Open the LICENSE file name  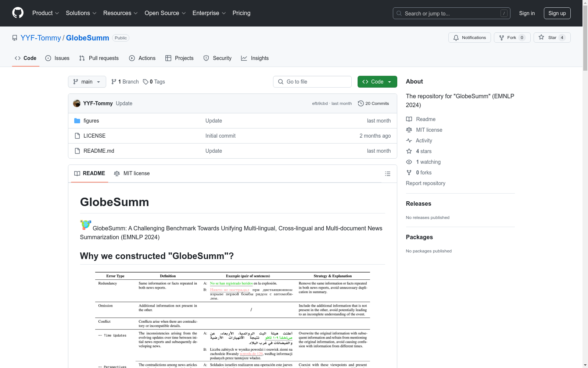tap(94, 136)
